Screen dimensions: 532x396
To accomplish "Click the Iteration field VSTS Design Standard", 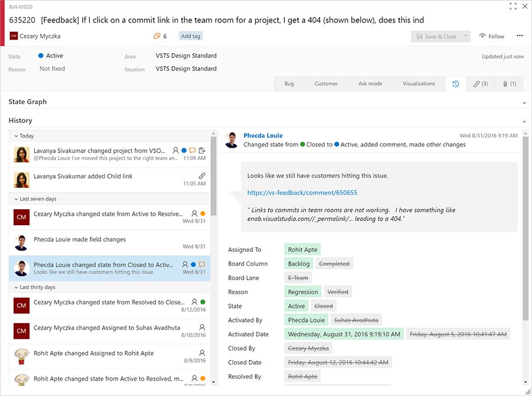I will (x=186, y=69).
